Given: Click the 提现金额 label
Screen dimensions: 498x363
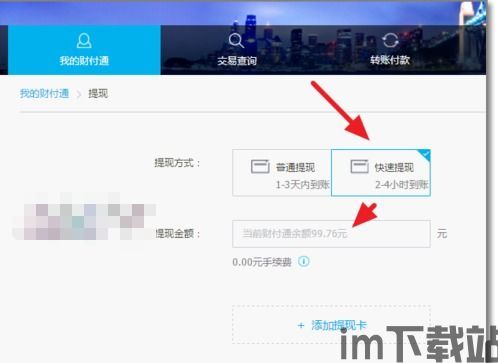Looking at the screenshot, I should (177, 234).
